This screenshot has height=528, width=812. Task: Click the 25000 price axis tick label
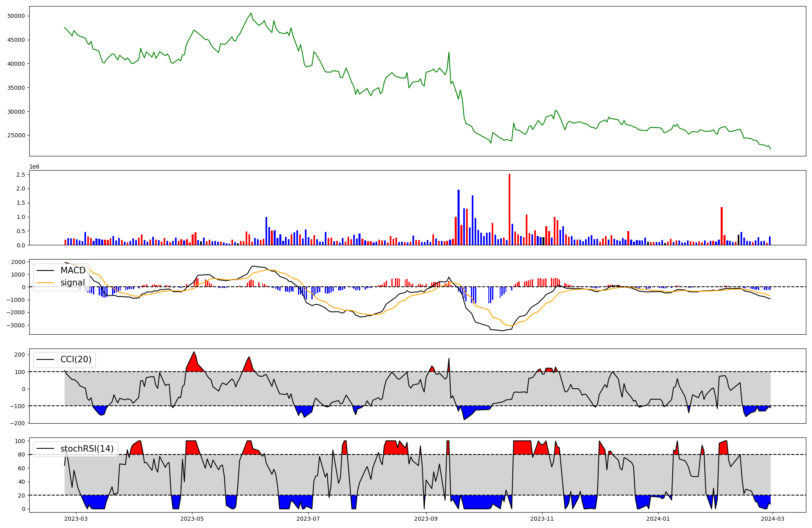point(16,135)
